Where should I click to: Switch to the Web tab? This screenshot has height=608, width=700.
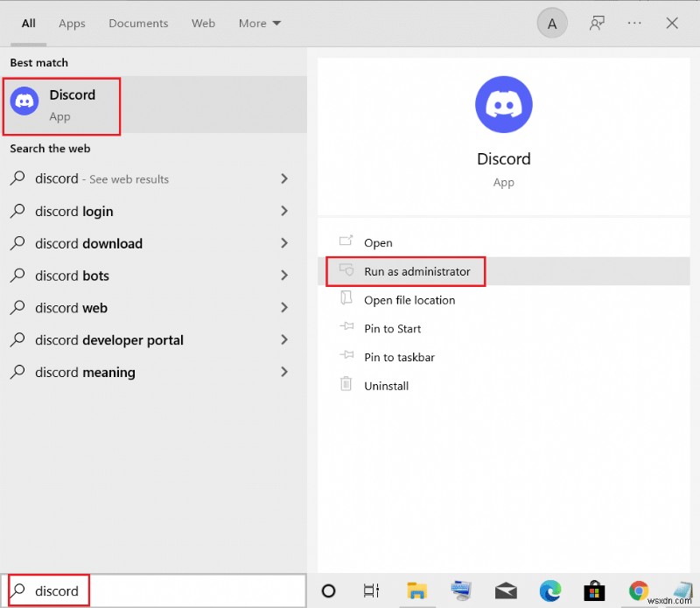coord(203,24)
